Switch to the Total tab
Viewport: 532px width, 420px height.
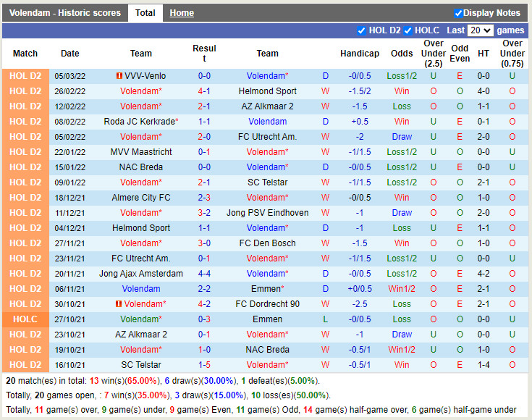(145, 13)
